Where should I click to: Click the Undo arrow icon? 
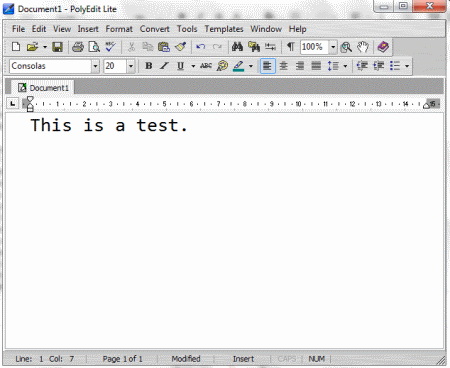200,47
